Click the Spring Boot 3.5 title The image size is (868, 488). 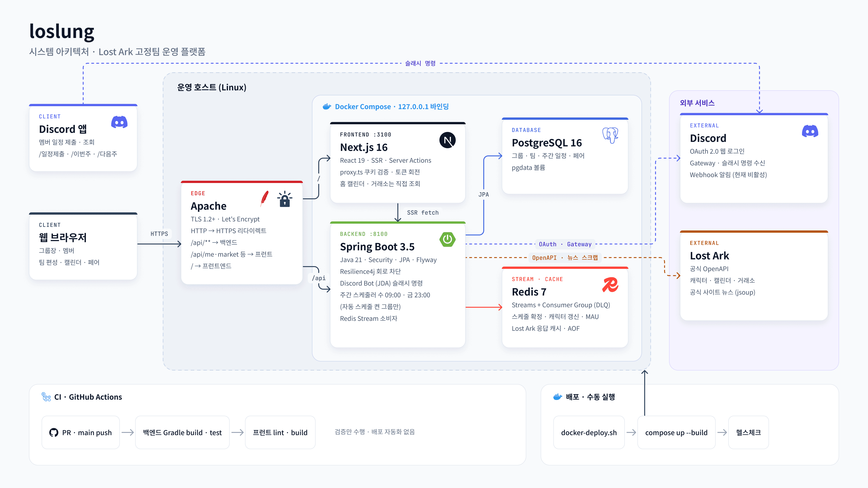377,246
